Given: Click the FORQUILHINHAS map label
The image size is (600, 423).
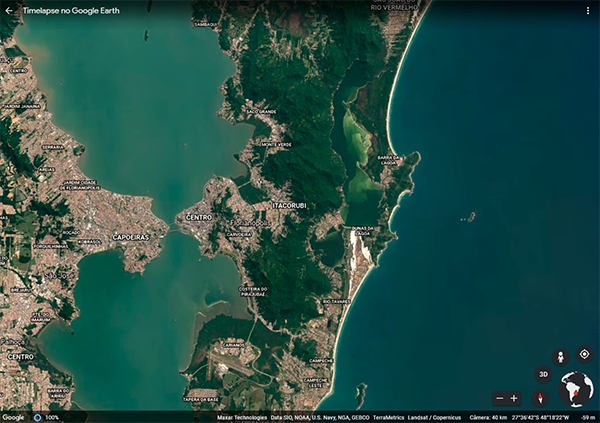Looking at the screenshot, I should tap(51, 247).
